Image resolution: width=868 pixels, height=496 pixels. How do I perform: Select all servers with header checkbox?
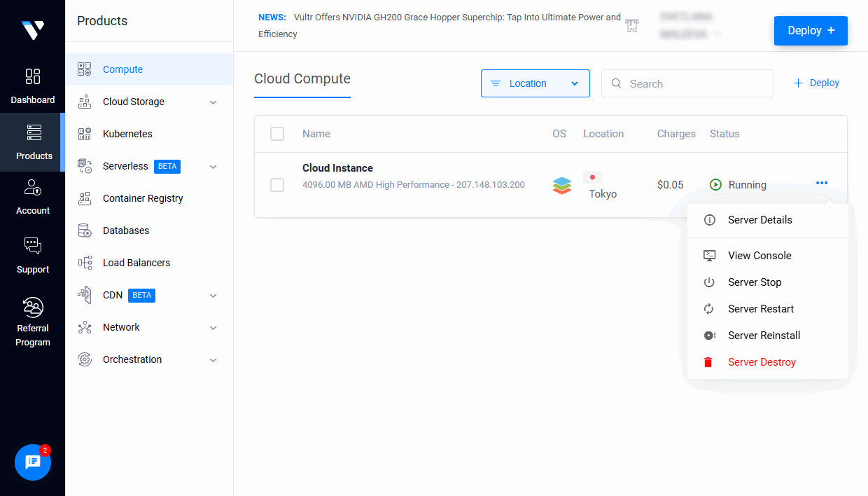tap(277, 133)
